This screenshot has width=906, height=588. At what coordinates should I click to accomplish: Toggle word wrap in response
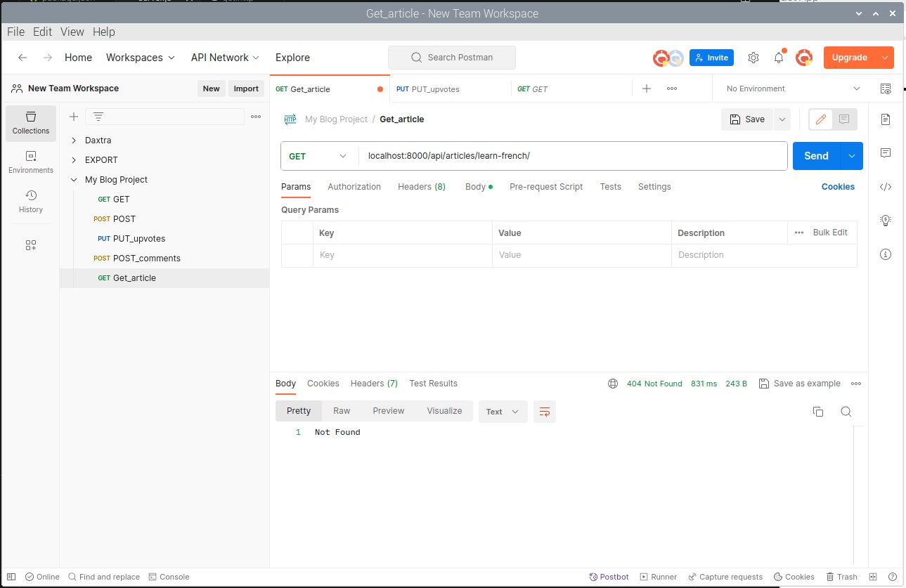(x=545, y=412)
